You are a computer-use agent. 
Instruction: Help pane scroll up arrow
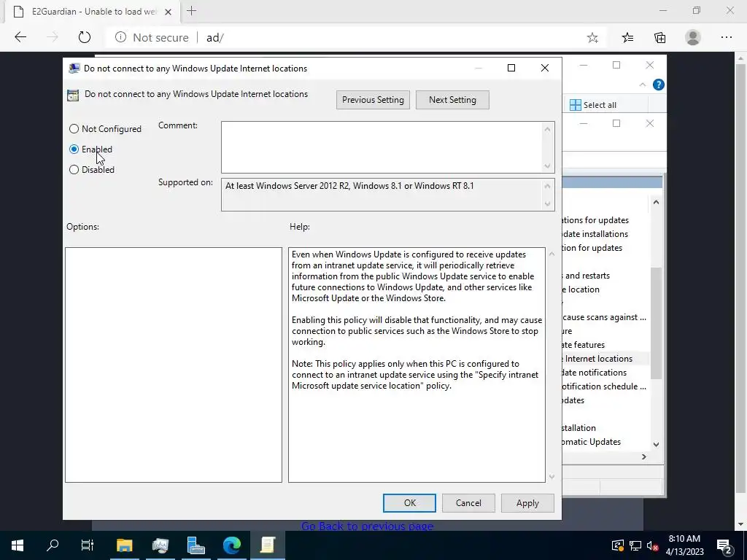click(x=551, y=254)
